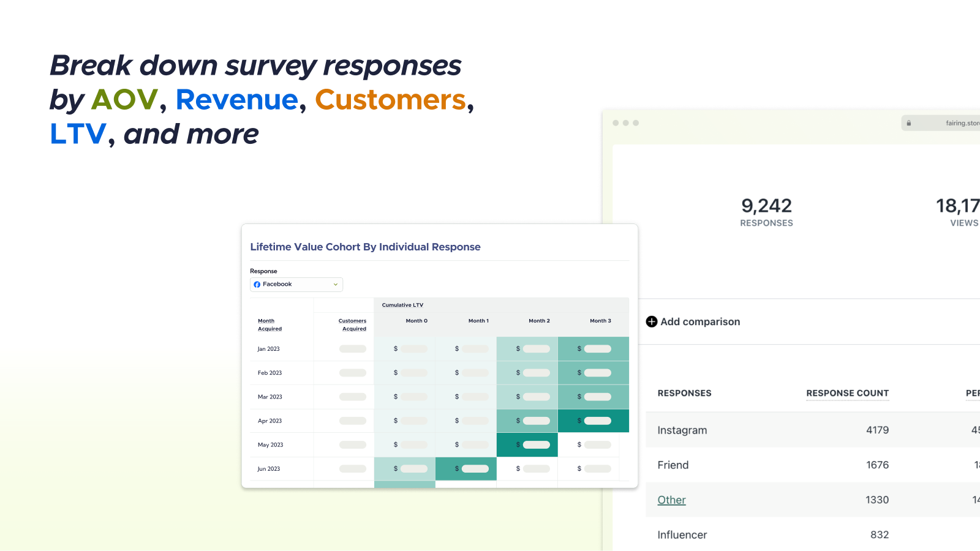Click the Month 3 column header
The width and height of the screenshot is (980, 551).
point(600,321)
